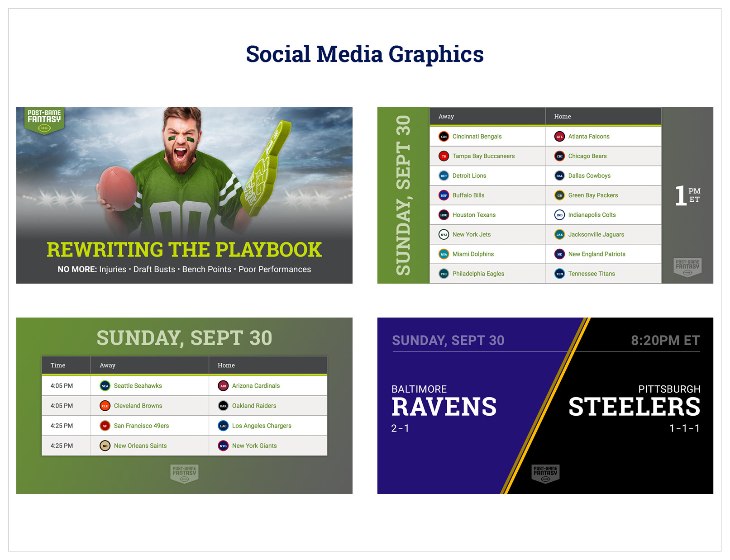
Task: Click the Arizona Cardinals team name
Action: (x=256, y=386)
